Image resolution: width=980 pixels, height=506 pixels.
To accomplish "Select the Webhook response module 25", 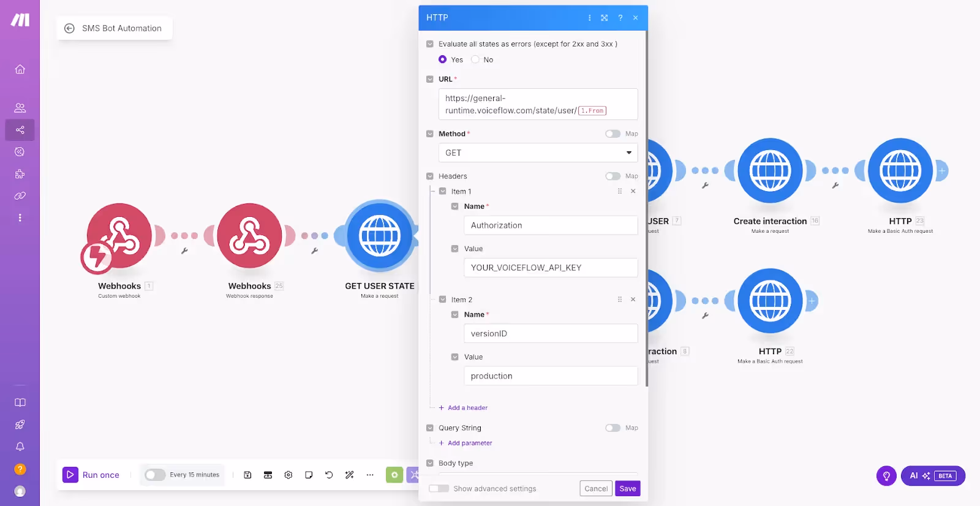I will point(249,236).
